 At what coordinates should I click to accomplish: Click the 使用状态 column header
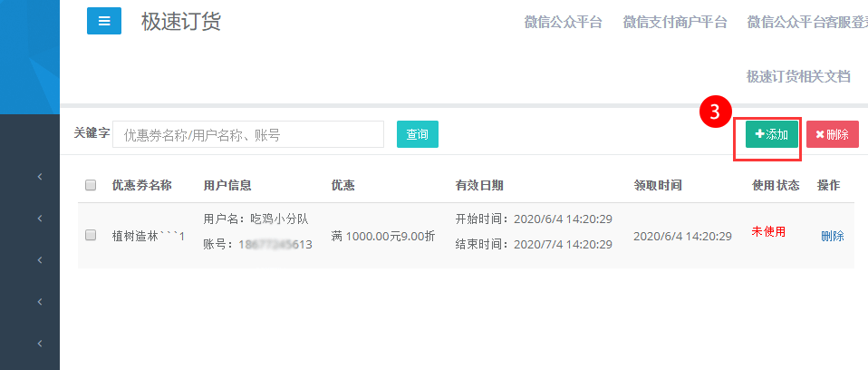[x=776, y=186]
